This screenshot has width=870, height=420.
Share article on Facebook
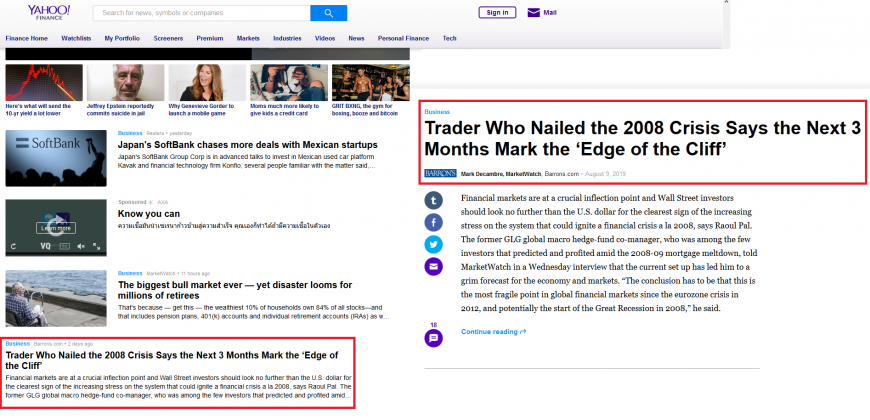tap(433, 222)
